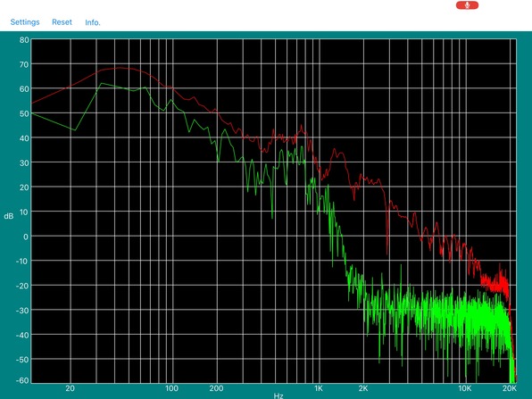Tap the Reset button
The height and width of the screenshot is (399, 532).
pos(62,22)
